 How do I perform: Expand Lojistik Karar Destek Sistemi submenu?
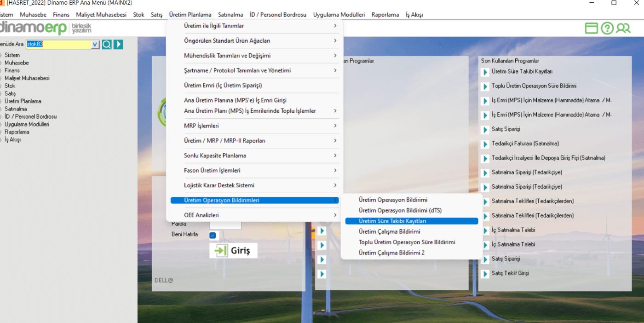(x=254, y=185)
